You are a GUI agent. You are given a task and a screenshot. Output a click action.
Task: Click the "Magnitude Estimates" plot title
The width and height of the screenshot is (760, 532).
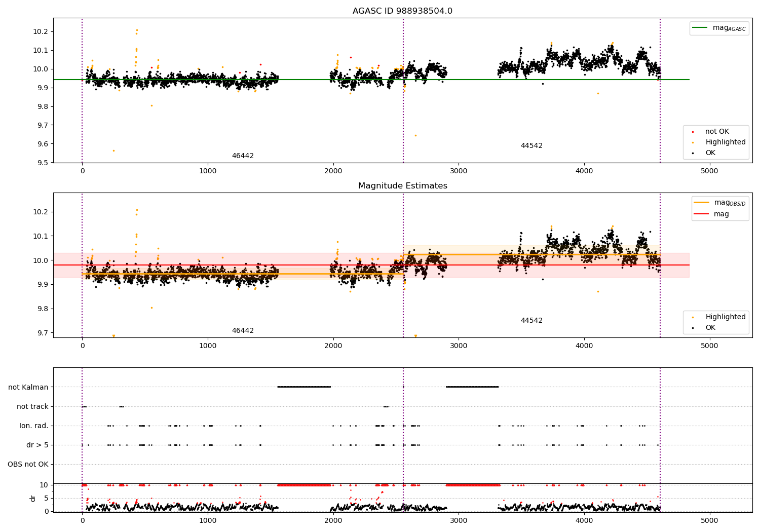[402, 186]
